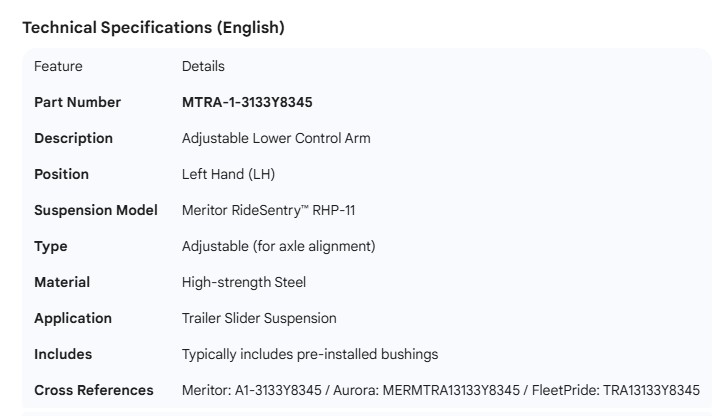Select the Suspension Model row label

tap(96, 210)
